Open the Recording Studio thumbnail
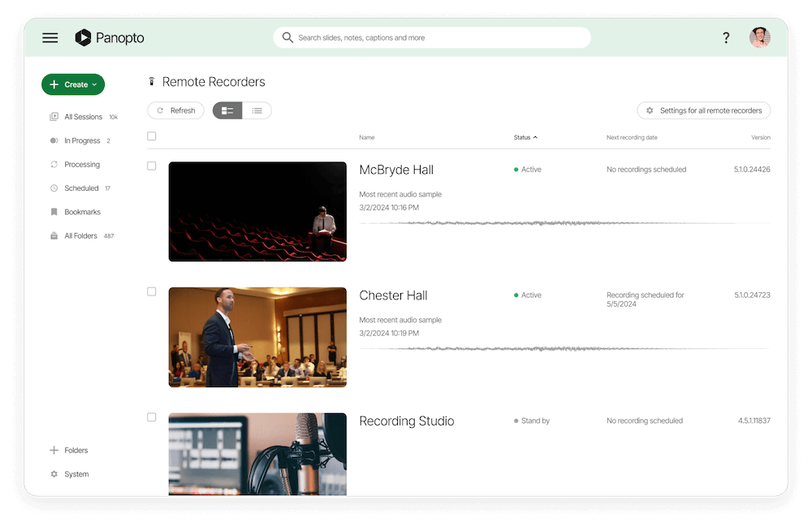This screenshot has height=526, width=812. click(257, 455)
